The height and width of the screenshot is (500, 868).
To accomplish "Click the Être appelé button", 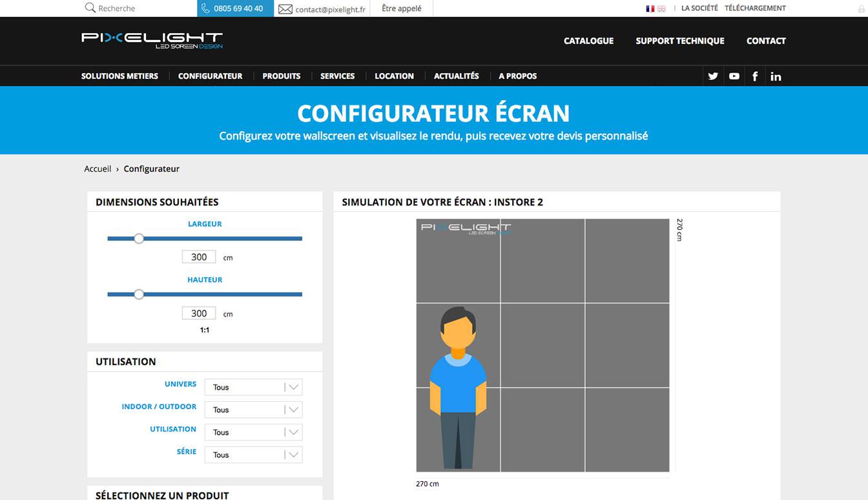I will (x=402, y=8).
